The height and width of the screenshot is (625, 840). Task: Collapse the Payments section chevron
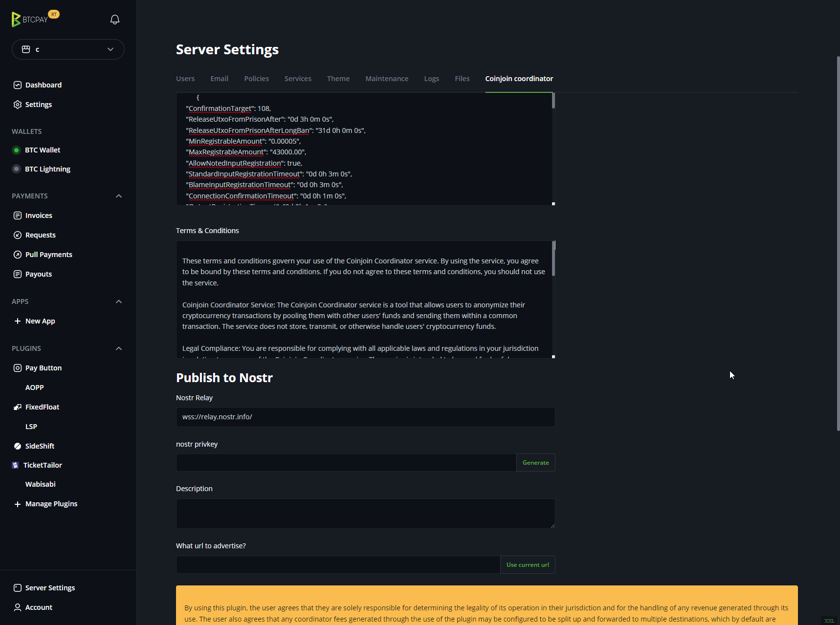119,196
